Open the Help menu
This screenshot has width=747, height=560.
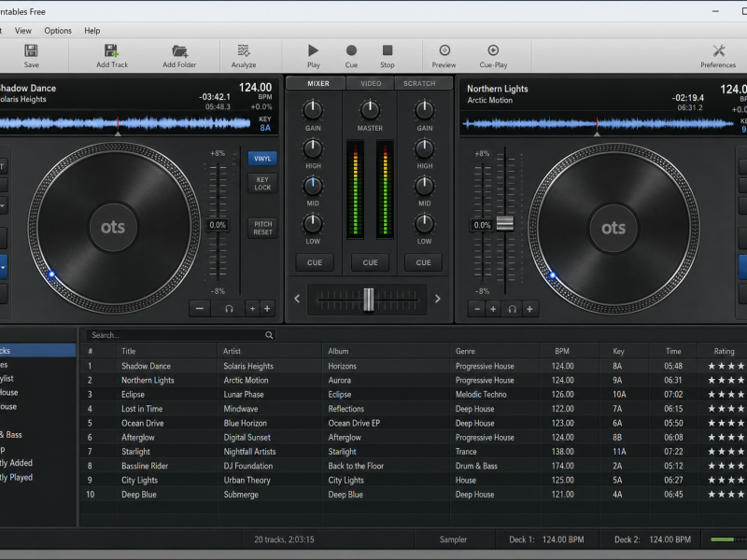click(92, 31)
